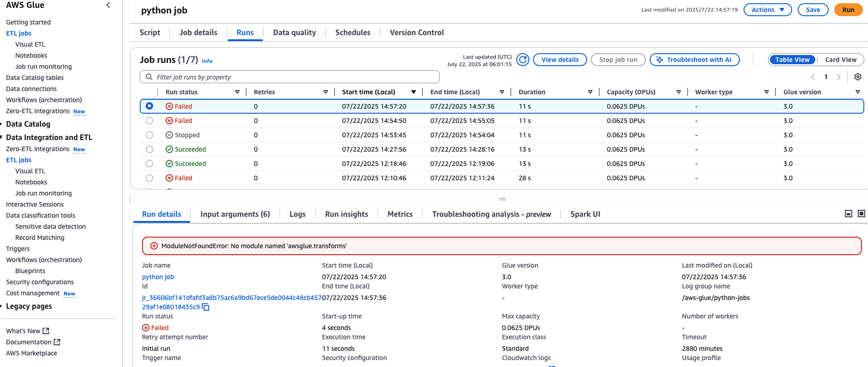The height and width of the screenshot is (367, 868).
Task: Open the table settings gear icon
Action: 857,77
